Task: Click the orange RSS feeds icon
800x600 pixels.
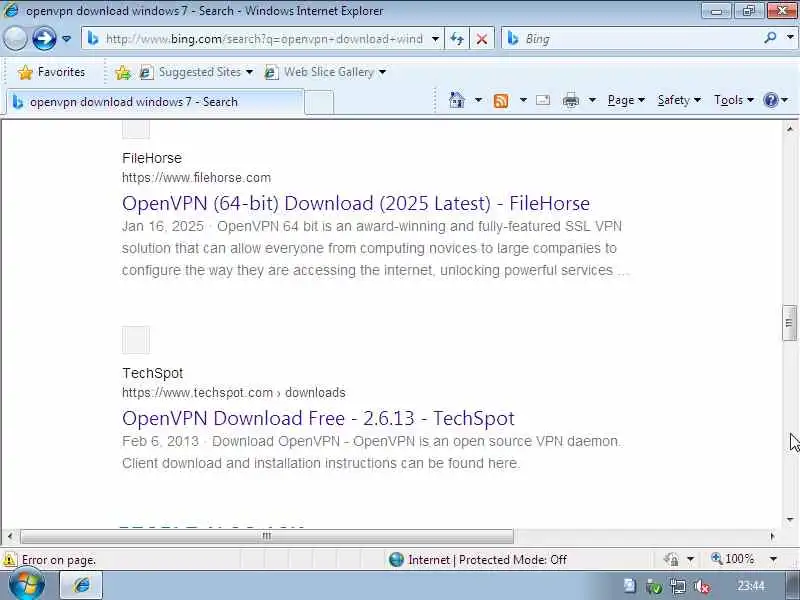Action: tap(501, 101)
